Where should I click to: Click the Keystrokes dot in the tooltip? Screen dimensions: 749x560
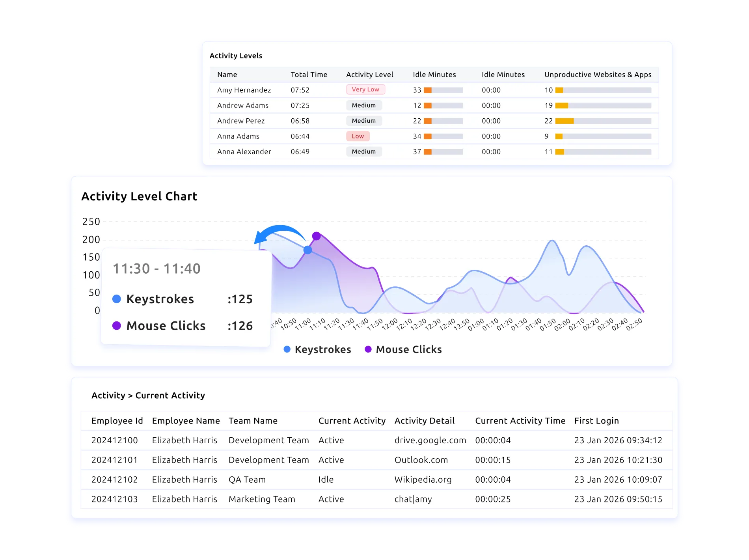pyautogui.click(x=117, y=299)
